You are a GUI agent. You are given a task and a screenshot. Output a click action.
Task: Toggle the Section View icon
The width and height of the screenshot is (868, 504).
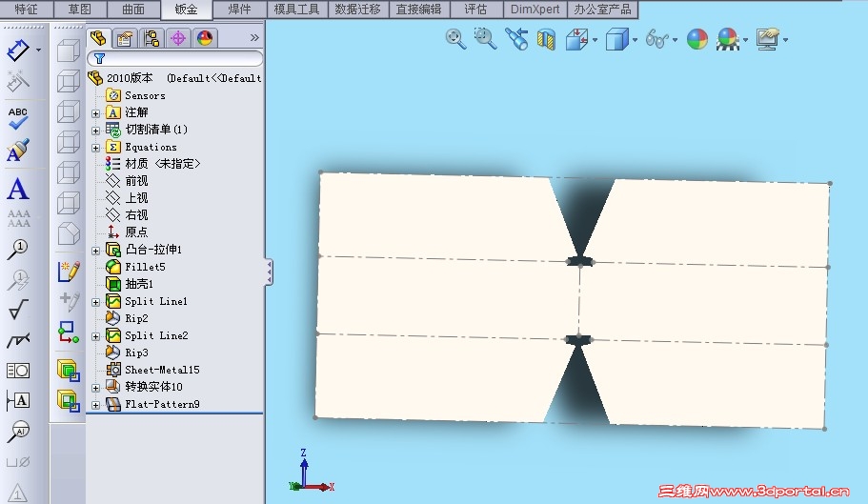[x=546, y=39]
